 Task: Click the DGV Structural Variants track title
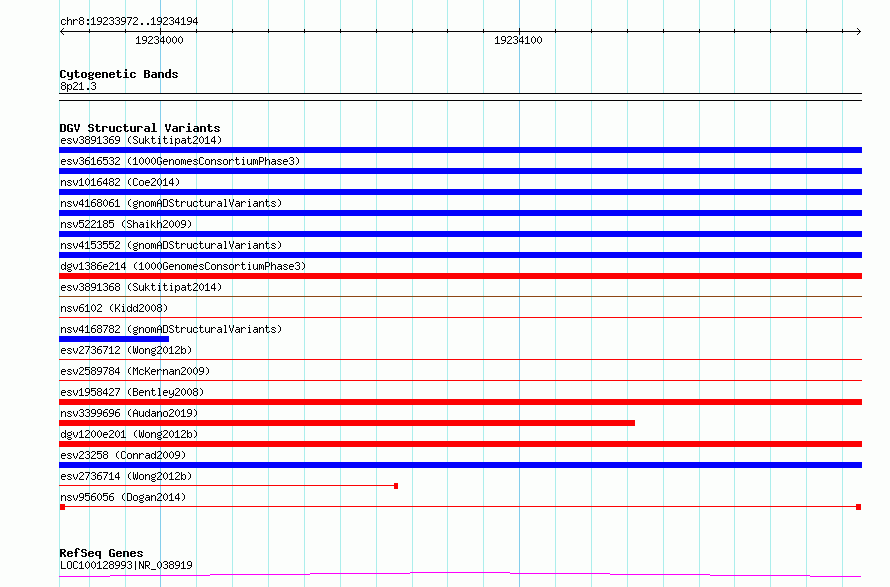[x=140, y=128]
